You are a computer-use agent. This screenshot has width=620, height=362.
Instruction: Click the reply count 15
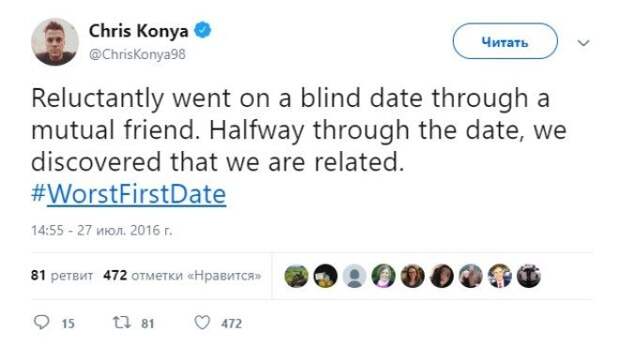[68, 324]
